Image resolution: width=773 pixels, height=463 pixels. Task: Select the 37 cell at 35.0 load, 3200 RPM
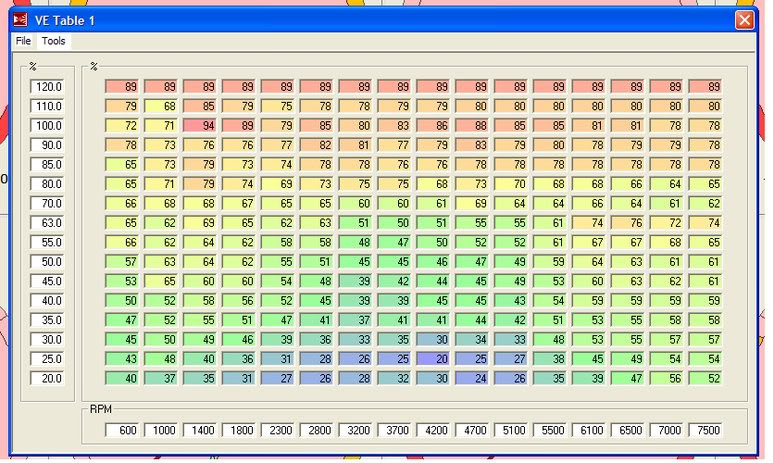pyautogui.click(x=355, y=320)
